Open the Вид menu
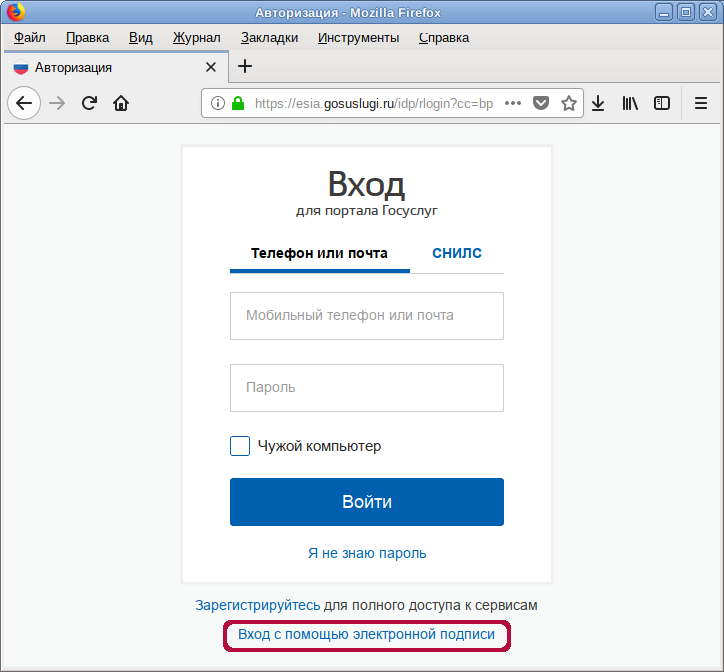 (x=140, y=37)
